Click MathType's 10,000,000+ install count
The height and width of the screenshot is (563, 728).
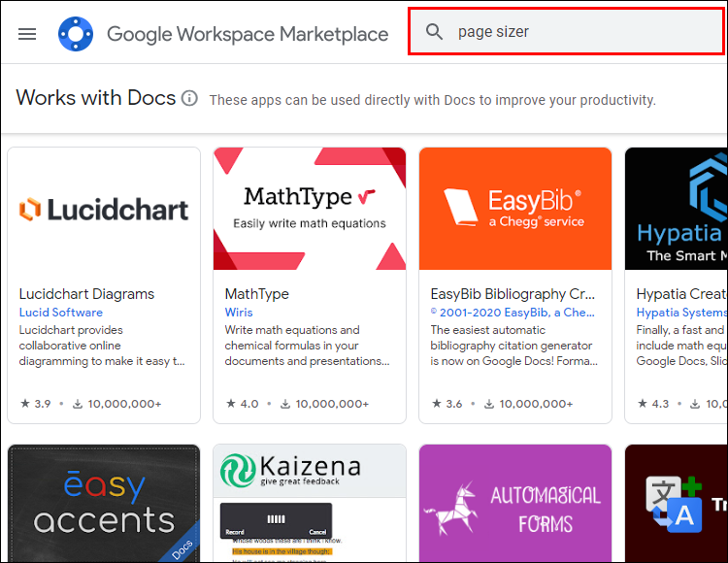click(x=332, y=404)
